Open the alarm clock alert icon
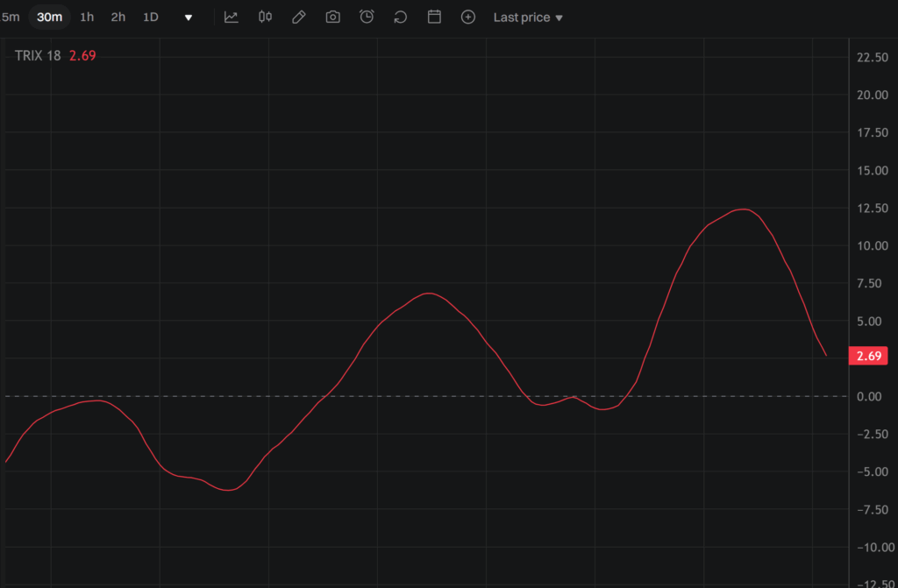 [x=367, y=17]
